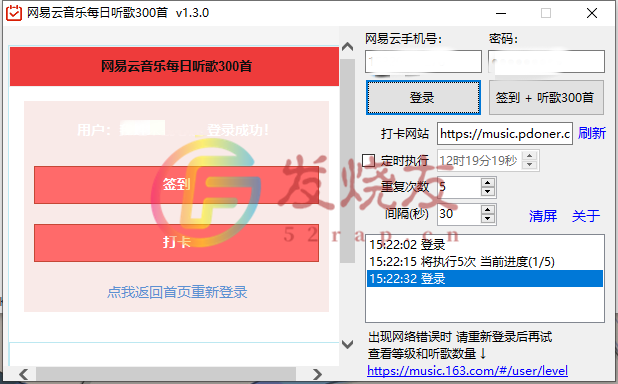Viewport: 618px width, 384px height.
Task: Select highlighted log entry 15:22:32 登录
Action: 485,279
